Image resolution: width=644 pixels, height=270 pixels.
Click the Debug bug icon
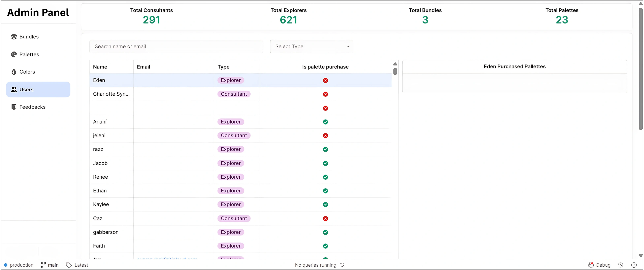(591, 265)
